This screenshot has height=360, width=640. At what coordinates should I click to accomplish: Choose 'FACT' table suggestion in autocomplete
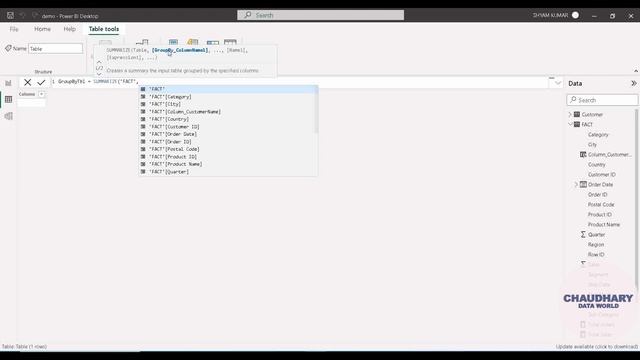[x=228, y=89]
